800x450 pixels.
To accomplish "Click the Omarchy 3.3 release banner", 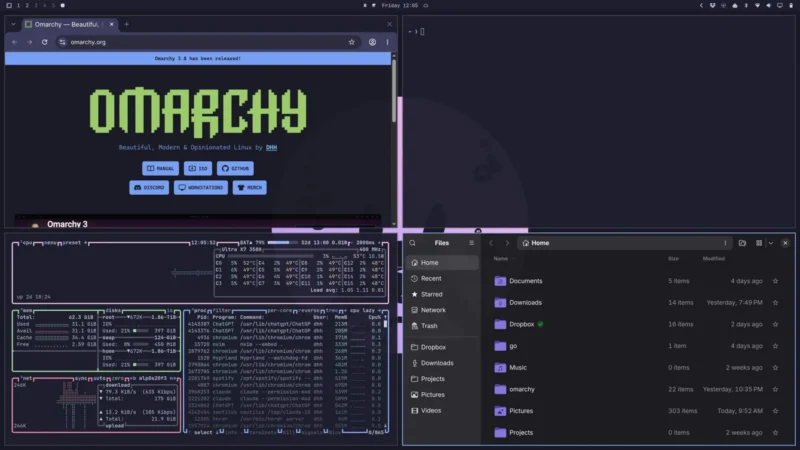I will tap(197, 58).
